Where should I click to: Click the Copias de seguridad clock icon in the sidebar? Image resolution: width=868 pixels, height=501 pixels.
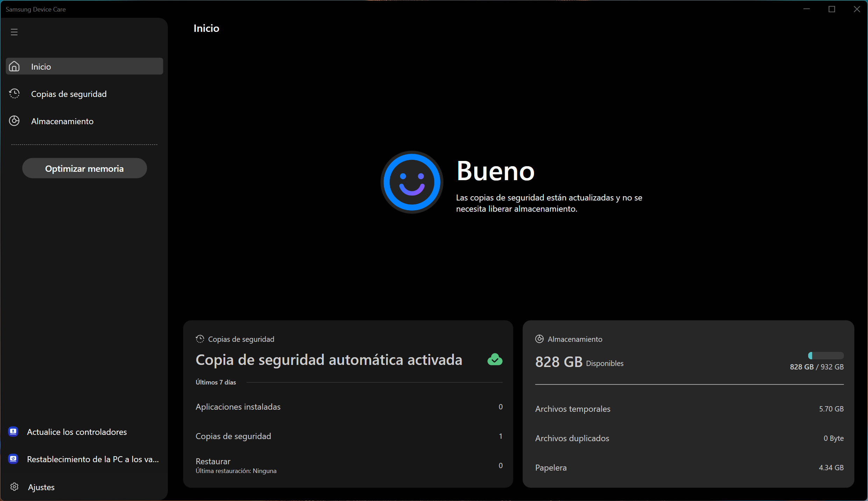pos(14,94)
